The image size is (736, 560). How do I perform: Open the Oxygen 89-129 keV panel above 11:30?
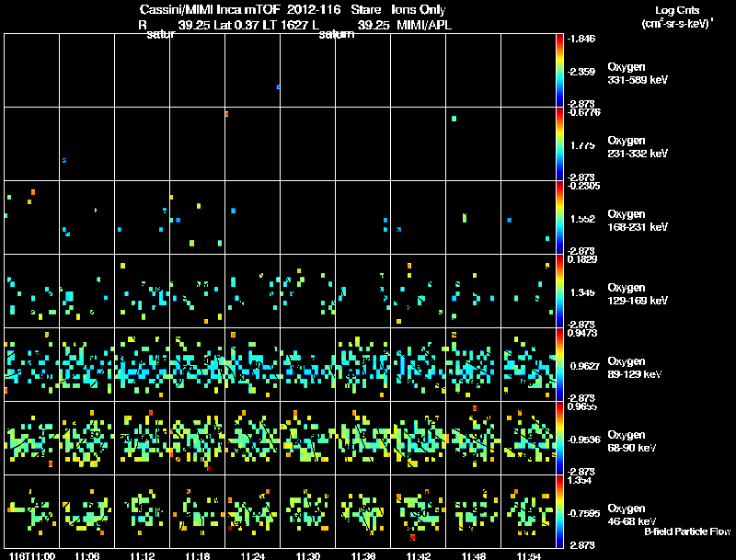(307, 364)
